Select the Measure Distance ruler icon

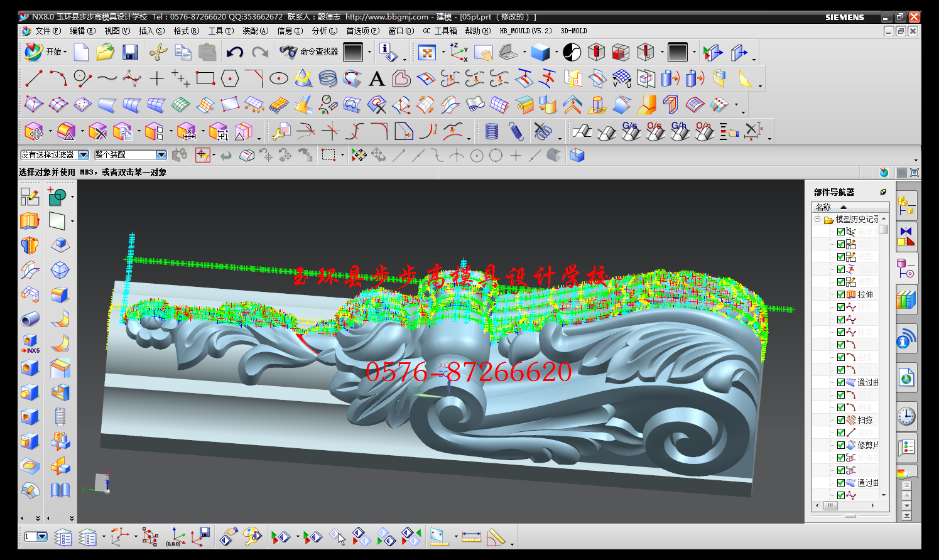(471, 537)
